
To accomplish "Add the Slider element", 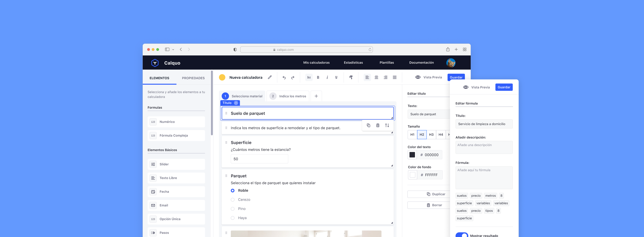I will pos(176,164).
